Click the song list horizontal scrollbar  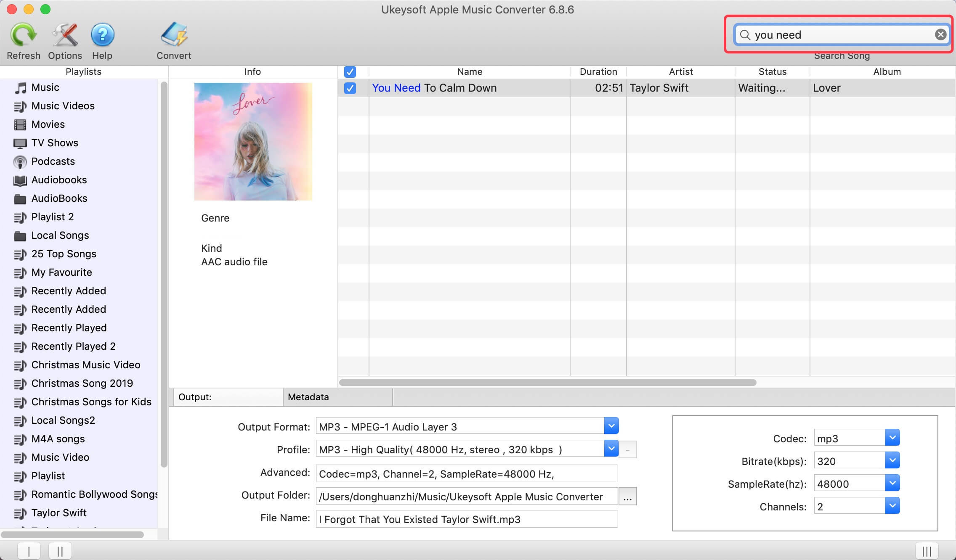point(548,383)
